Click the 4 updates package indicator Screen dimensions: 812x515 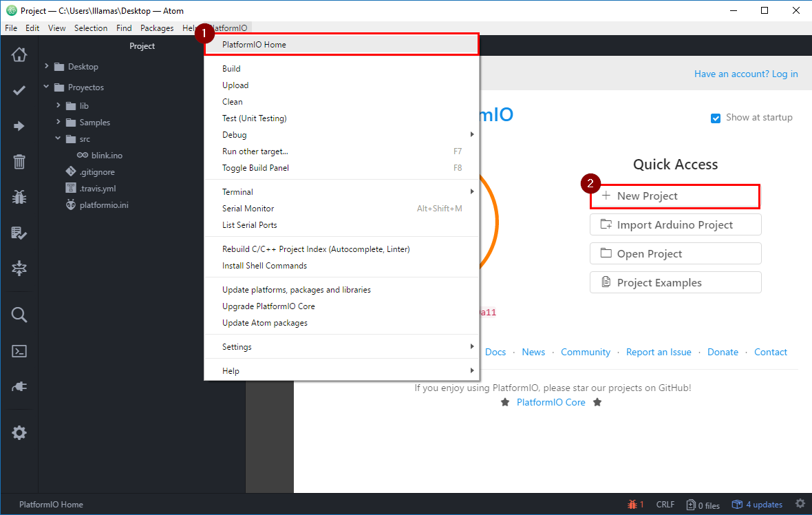[x=756, y=504]
